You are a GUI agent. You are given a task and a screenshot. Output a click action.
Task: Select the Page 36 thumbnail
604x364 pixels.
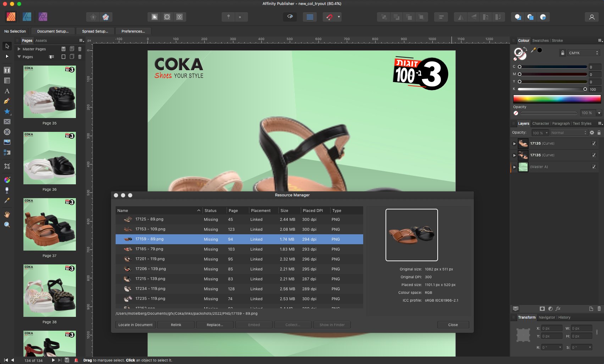pos(50,158)
